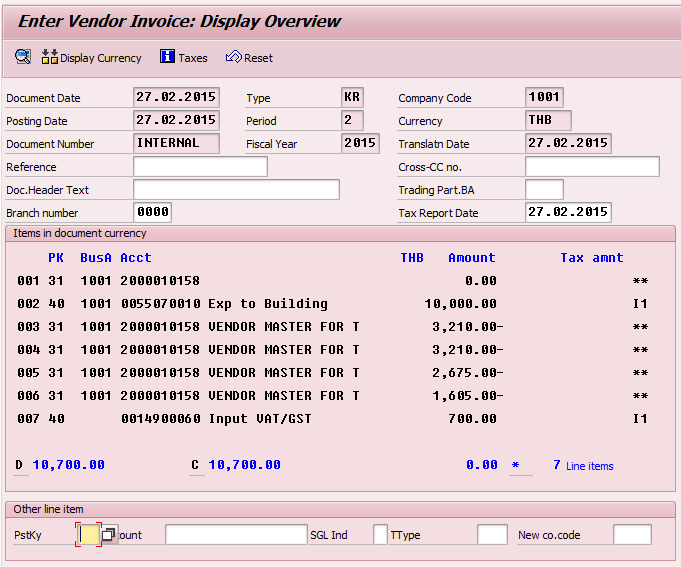Screen dimensions: 681x567
Task: Click the Translatn Date field
Action: click(x=568, y=143)
